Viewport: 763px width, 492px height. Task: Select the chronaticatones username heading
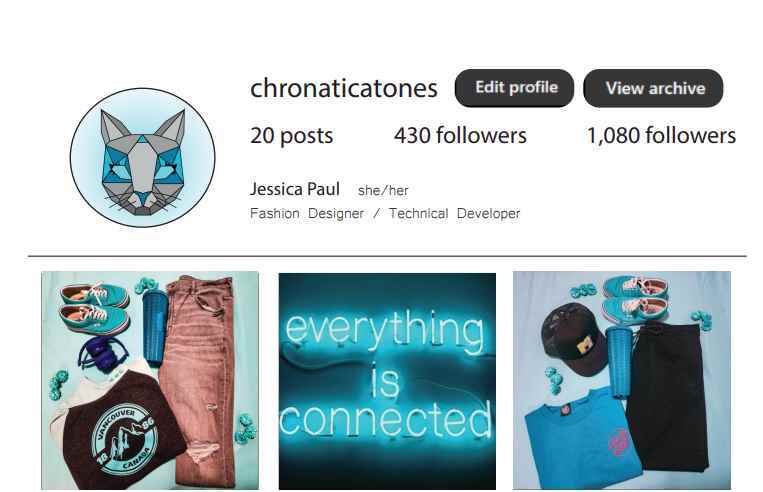344,88
